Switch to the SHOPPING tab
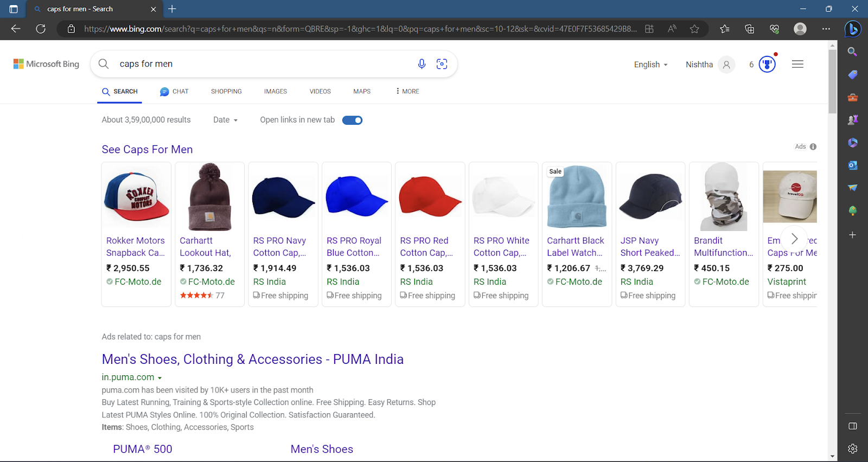This screenshot has height=462, width=868. pyautogui.click(x=226, y=92)
